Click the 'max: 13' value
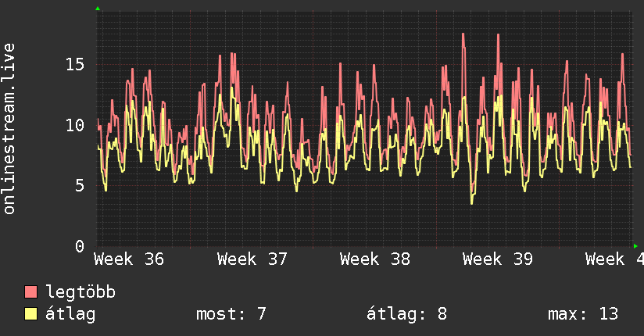Image resolution: width=644 pixels, height=336 pixels. click(583, 314)
